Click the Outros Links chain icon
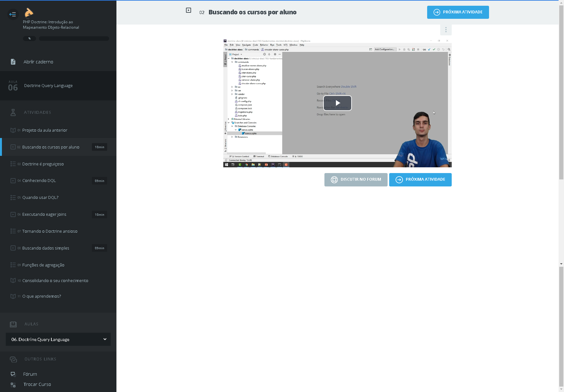 [13, 359]
